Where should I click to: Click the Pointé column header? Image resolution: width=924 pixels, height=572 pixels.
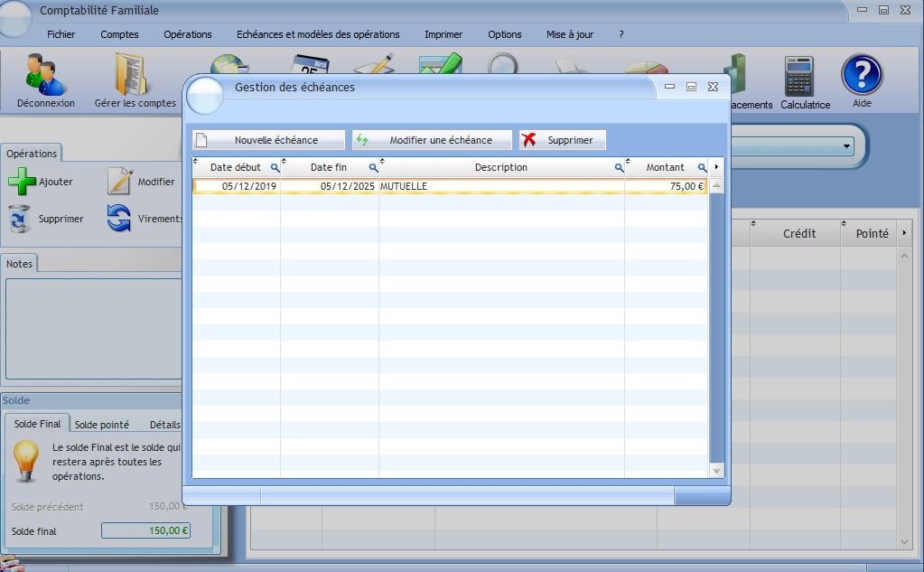(x=872, y=233)
